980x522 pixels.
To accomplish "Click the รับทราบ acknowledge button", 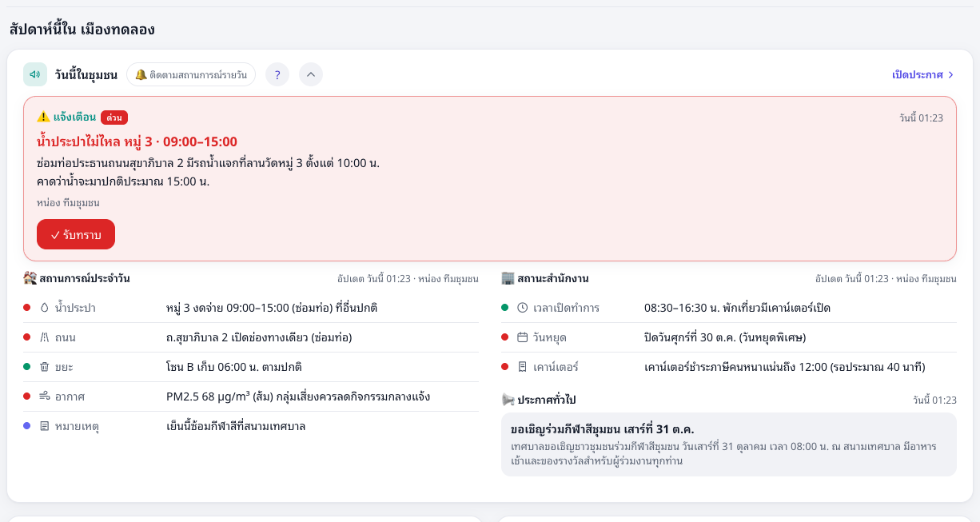I will pyautogui.click(x=76, y=234).
